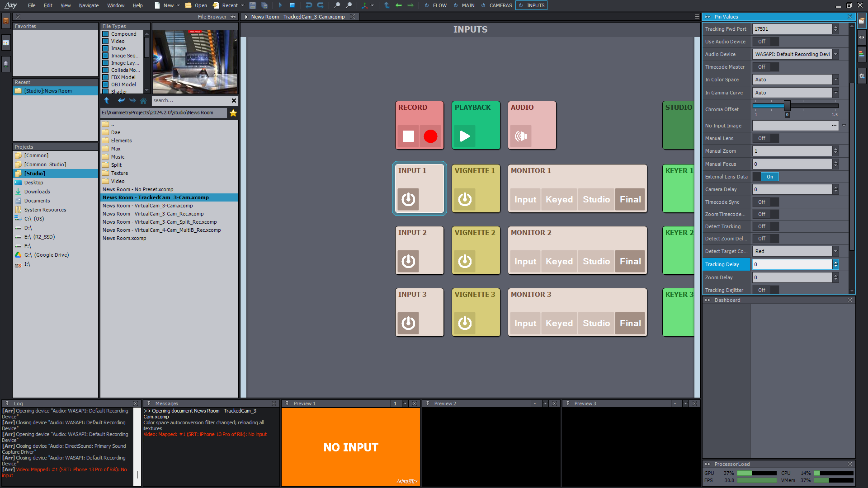Click MONITOR 2 Studio view button
This screenshot has height=488, width=868.
pos(595,261)
